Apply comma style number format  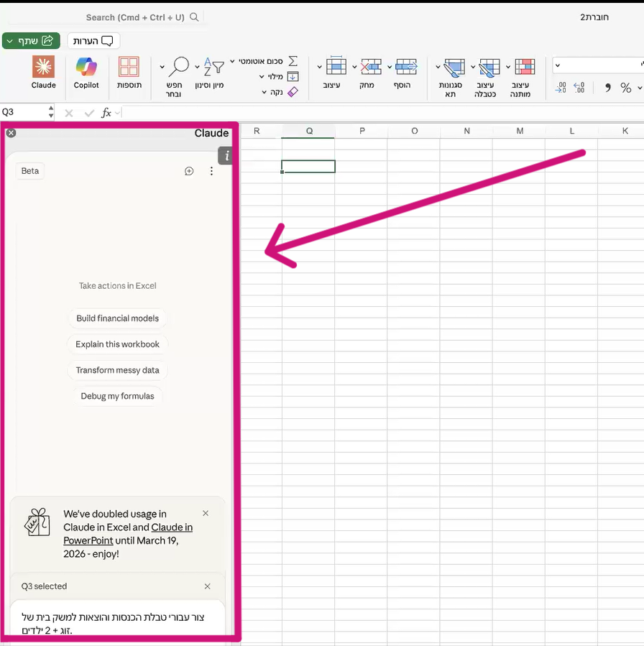coord(608,88)
